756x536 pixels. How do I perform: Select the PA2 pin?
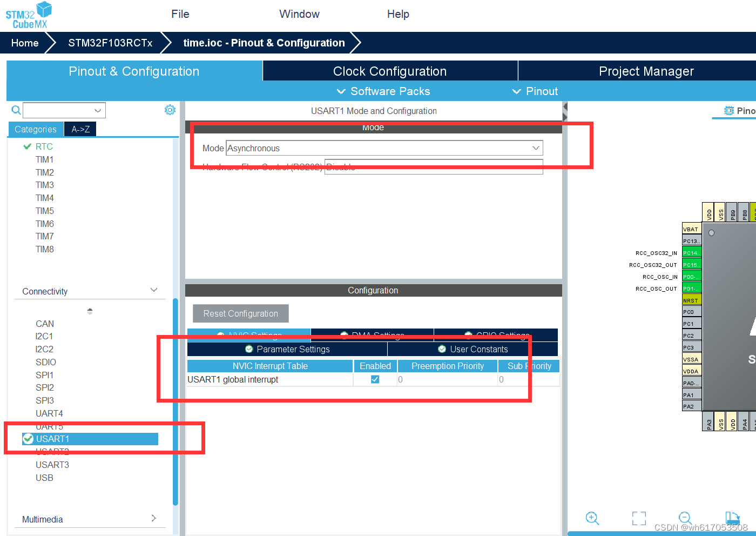tap(692, 406)
